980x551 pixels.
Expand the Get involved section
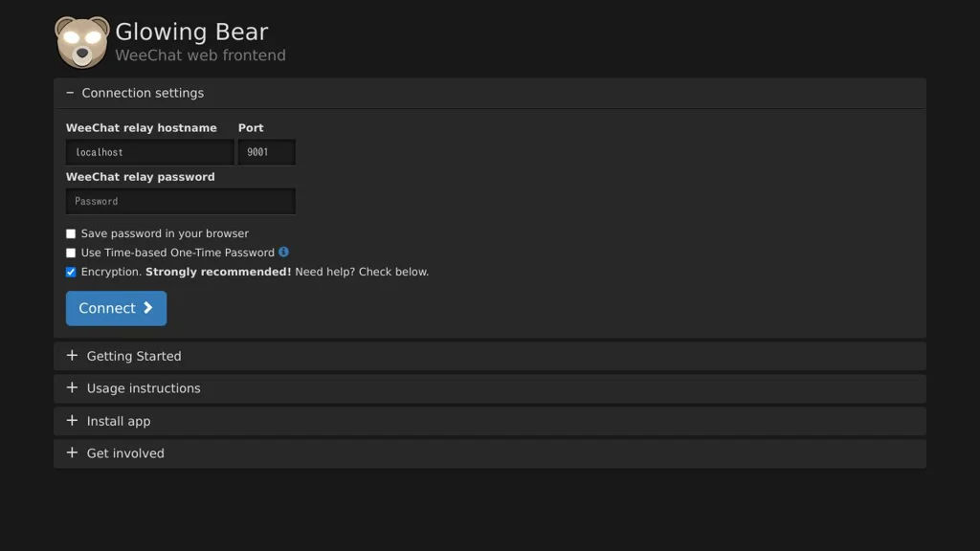(x=125, y=453)
